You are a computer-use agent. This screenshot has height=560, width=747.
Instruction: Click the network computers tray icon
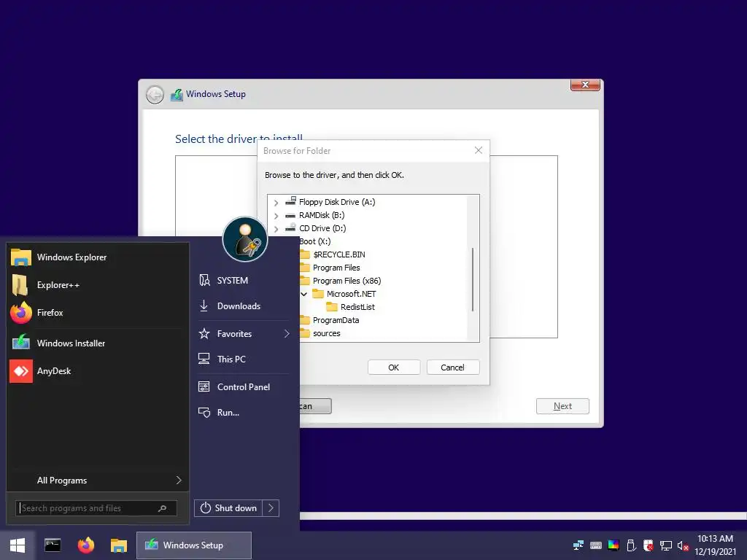(x=578, y=545)
